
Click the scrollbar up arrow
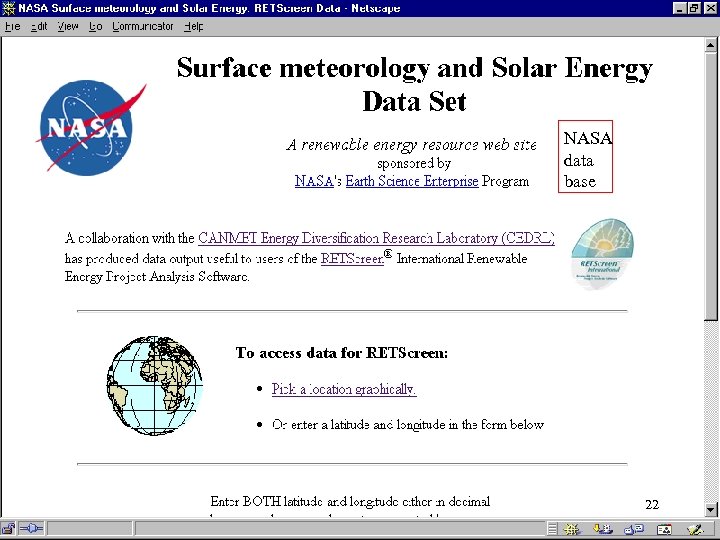tap(711, 45)
